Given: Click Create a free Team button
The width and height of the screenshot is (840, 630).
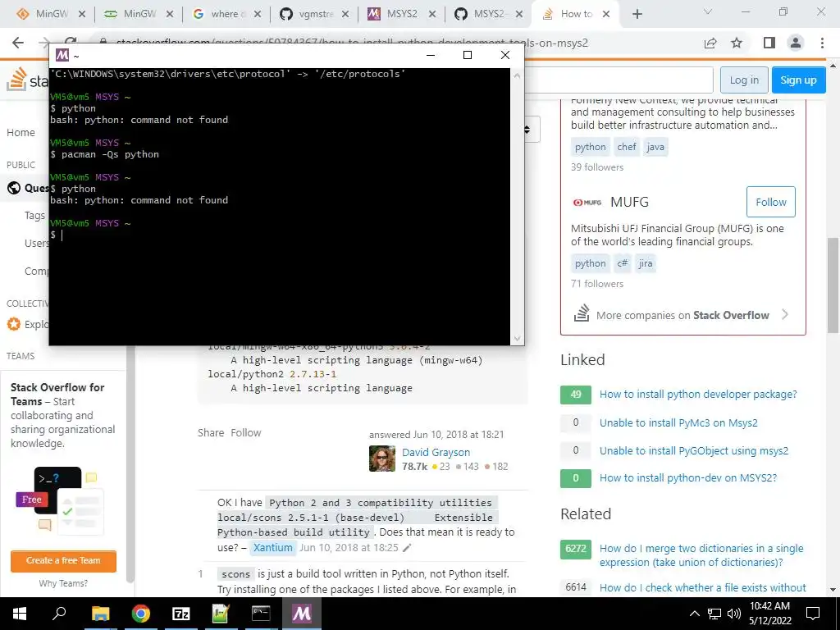Looking at the screenshot, I should pyautogui.click(x=63, y=561).
